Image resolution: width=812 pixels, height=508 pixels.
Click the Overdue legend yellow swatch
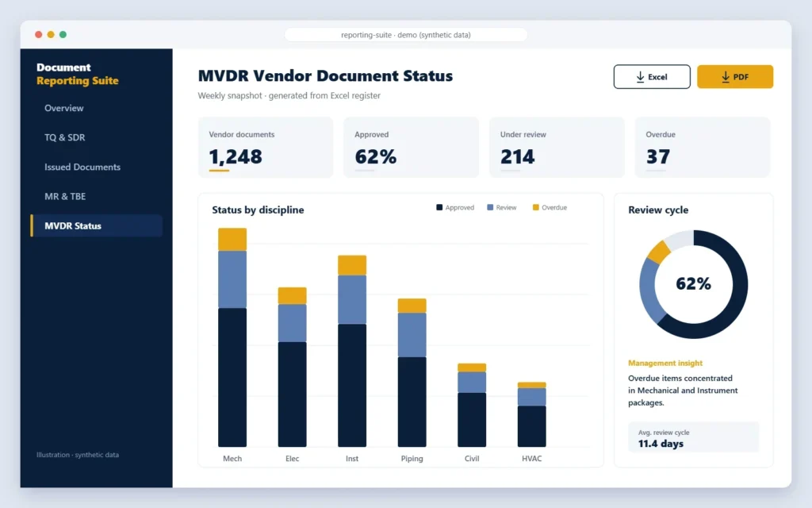[535, 207]
